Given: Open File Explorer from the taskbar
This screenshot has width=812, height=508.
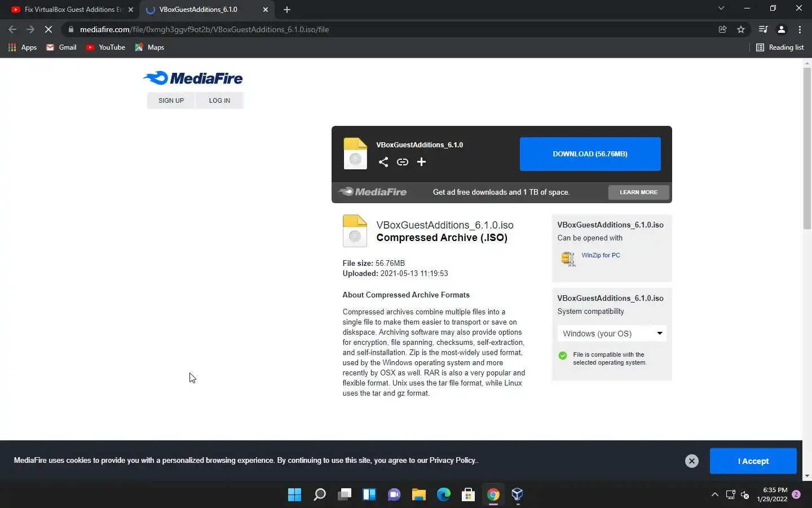Looking at the screenshot, I should (x=419, y=495).
